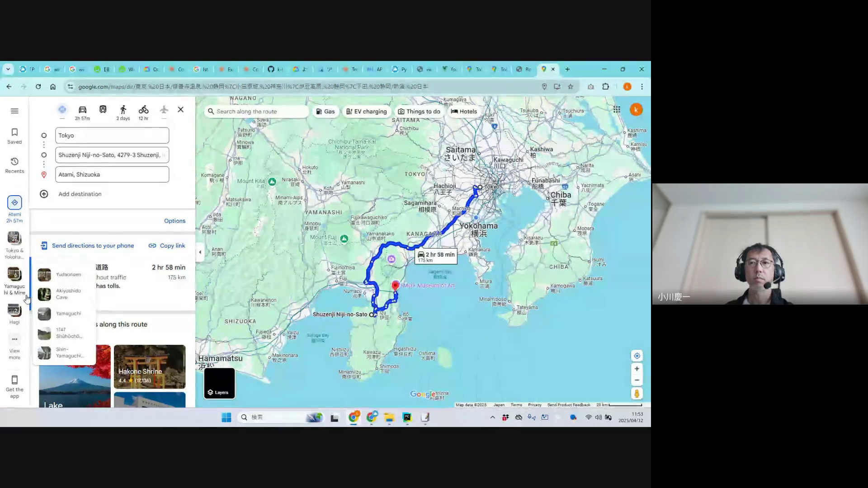Image resolution: width=868 pixels, height=488 pixels.
Task: Click the Atami, Shizuoka destination field
Action: point(112,174)
